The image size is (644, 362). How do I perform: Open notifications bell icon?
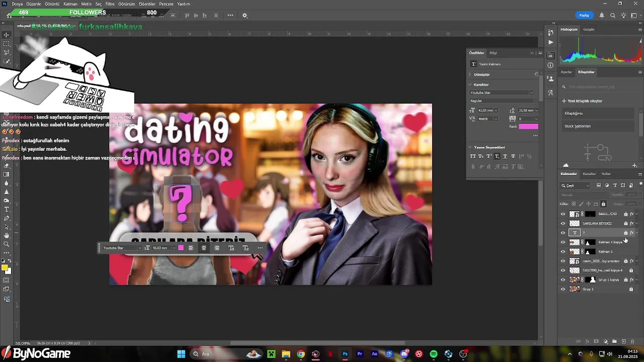coord(602,16)
